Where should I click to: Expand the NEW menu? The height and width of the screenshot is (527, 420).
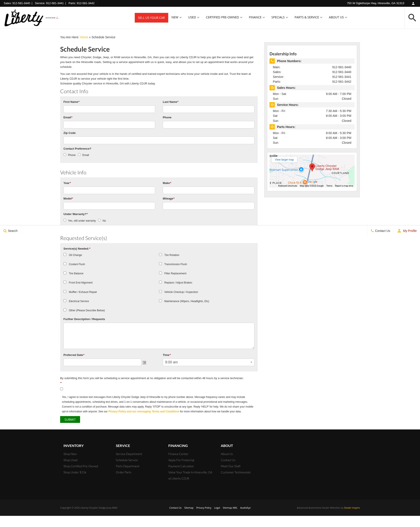[x=176, y=17]
